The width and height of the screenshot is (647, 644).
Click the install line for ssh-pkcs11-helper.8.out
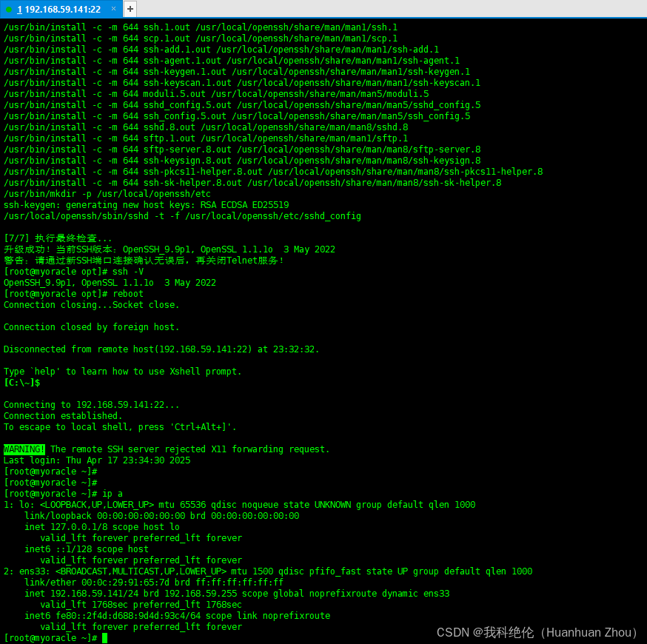[273, 172]
